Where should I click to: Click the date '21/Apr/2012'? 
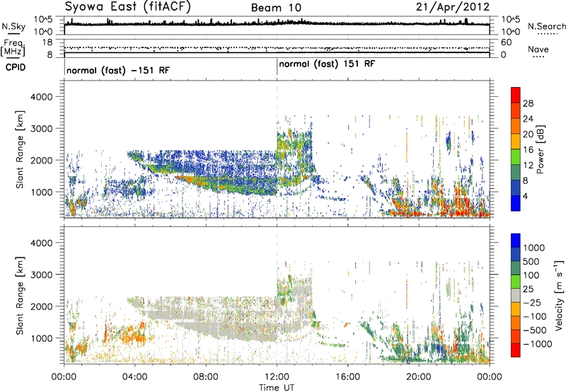453,7
